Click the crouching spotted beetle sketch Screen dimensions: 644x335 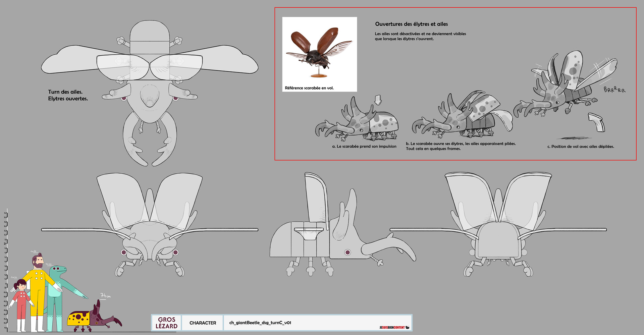pyautogui.click(x=357, y=119)
